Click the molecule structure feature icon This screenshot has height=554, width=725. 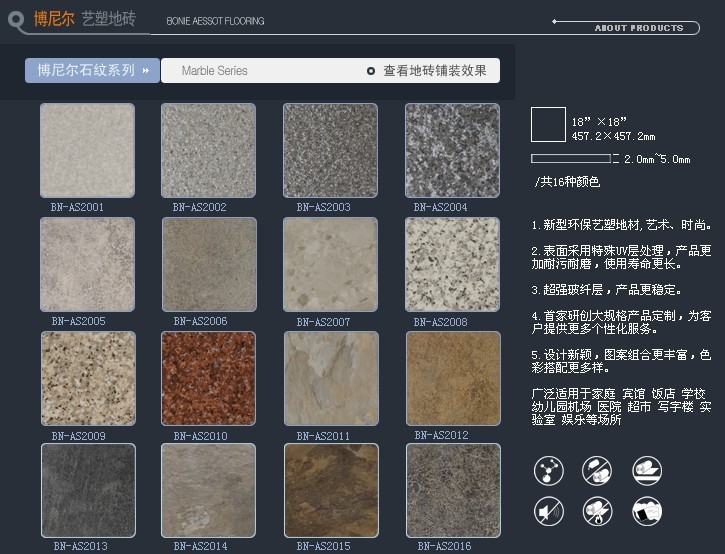549,472
